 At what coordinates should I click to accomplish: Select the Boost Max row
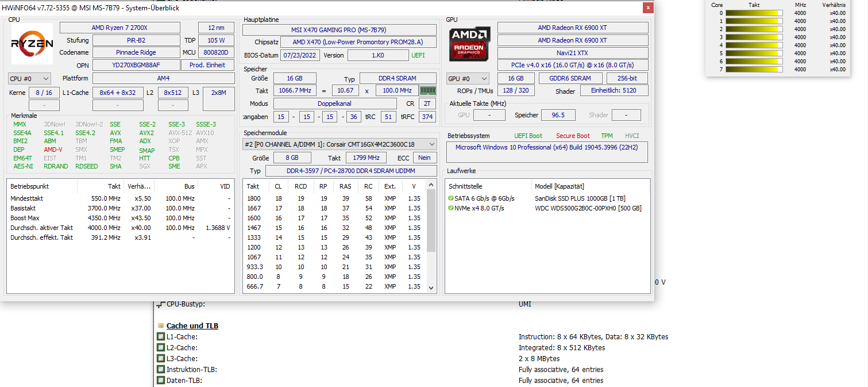[x=121, y=218]
